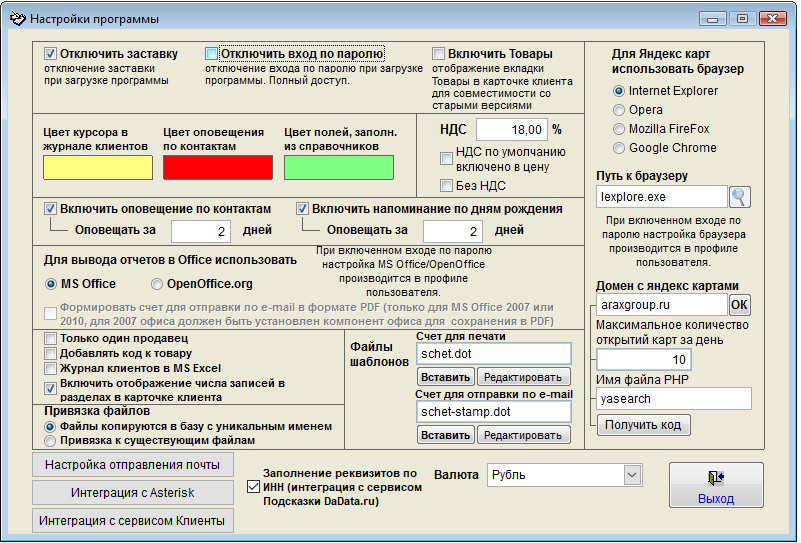Image resolution: width=801 pixels, height=543 pixels.
Task: Click Получить код button
Action: (x=643, y=425)
